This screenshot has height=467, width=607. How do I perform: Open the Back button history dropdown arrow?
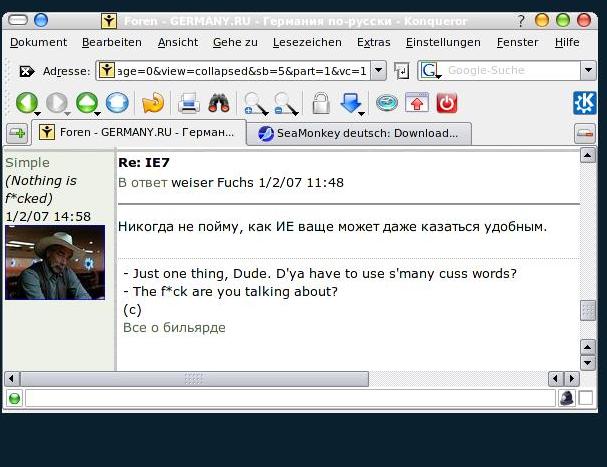coord(38,113)
